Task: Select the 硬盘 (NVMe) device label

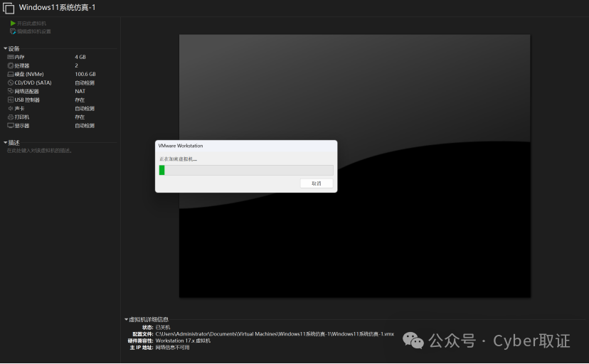Action: pyautogui.click(x=29, y=75)
